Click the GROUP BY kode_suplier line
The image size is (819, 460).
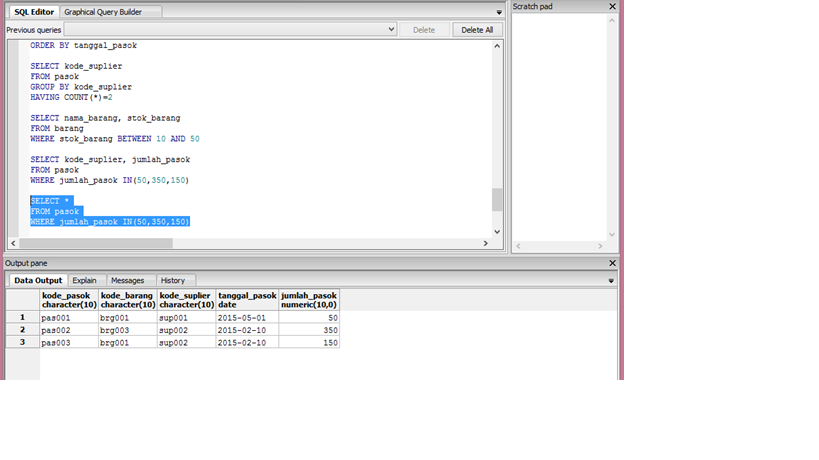81,87
